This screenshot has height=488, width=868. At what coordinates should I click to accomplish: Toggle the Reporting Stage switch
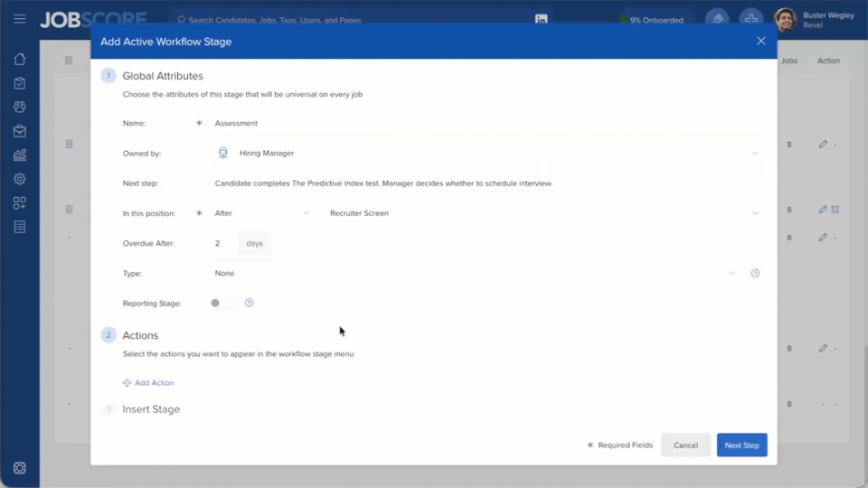tap(223, 303)
